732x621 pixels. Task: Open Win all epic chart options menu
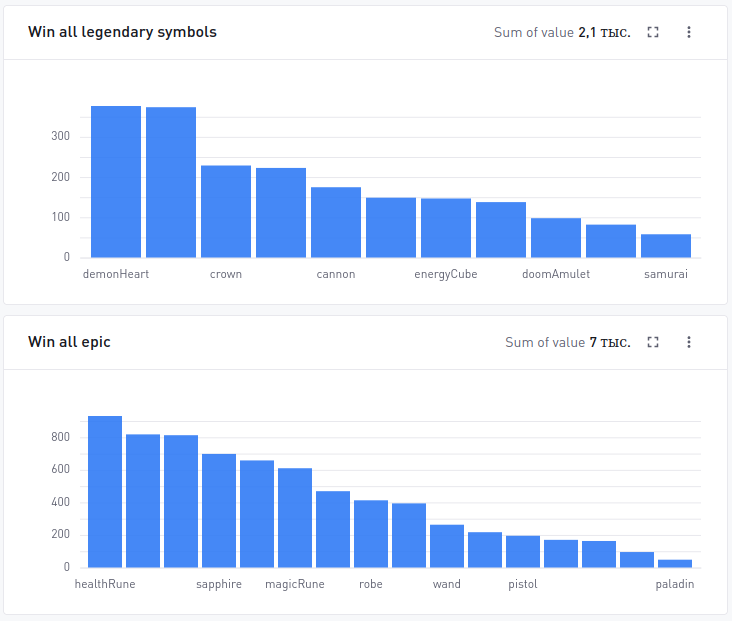pos(689,342)
